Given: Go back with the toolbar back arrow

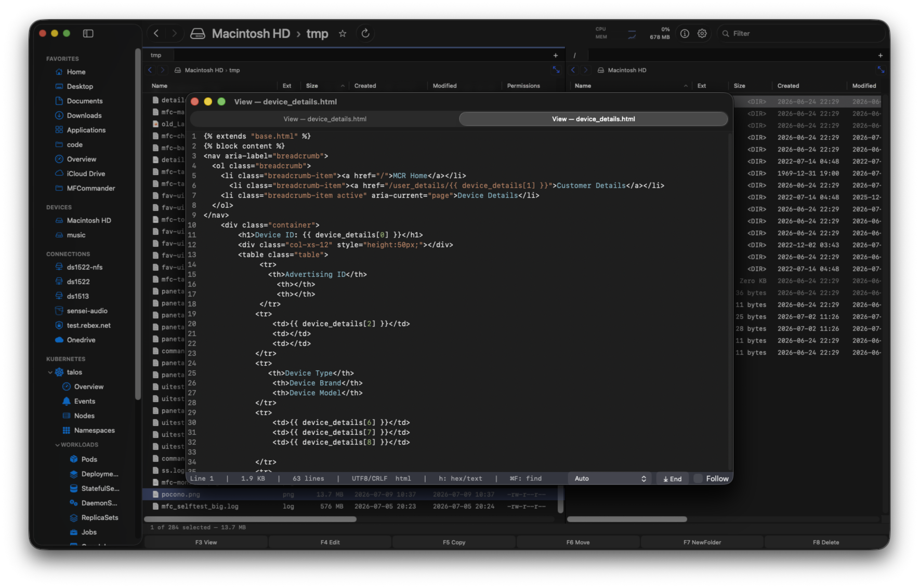Looking at the screenshot, I should click(156, 33).
